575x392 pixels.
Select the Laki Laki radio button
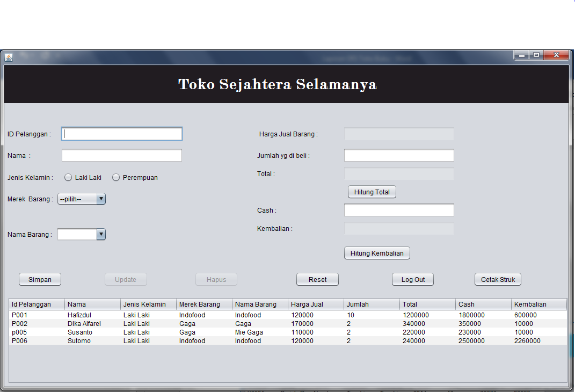coord(68,177)
